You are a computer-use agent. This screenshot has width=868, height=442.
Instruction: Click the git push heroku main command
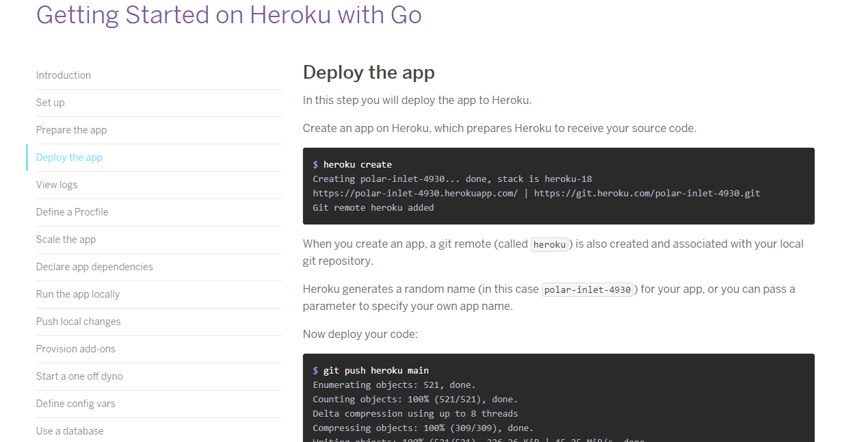371,370
